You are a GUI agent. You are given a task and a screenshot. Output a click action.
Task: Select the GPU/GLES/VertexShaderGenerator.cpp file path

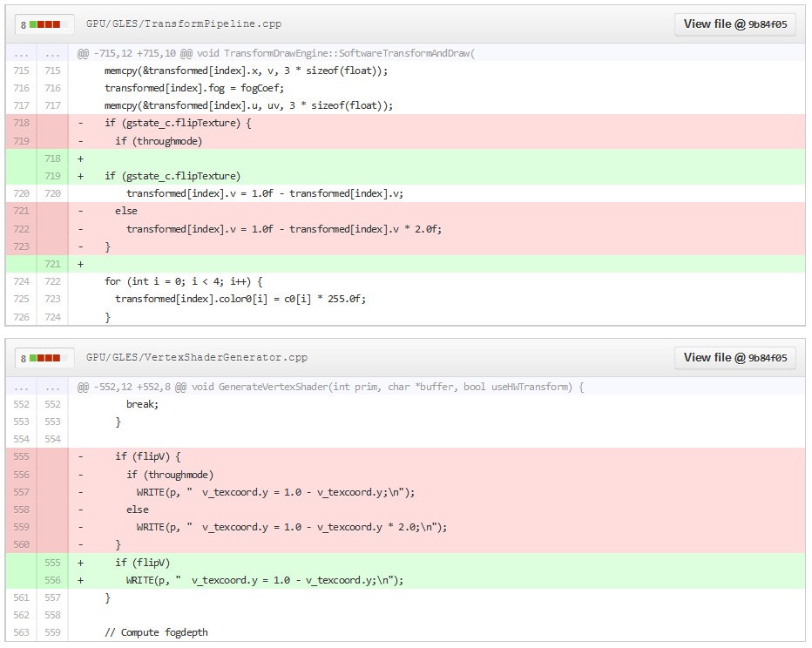[x=197, y=358]
